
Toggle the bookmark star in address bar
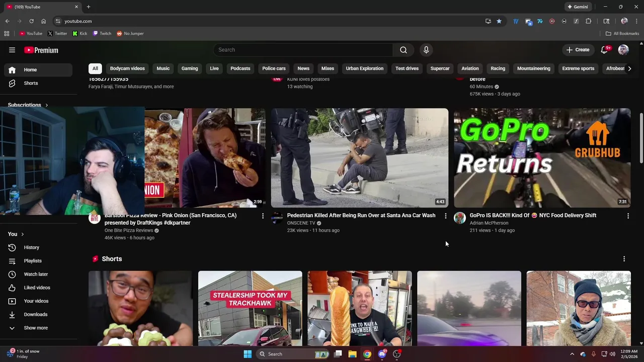click(499, 21)
